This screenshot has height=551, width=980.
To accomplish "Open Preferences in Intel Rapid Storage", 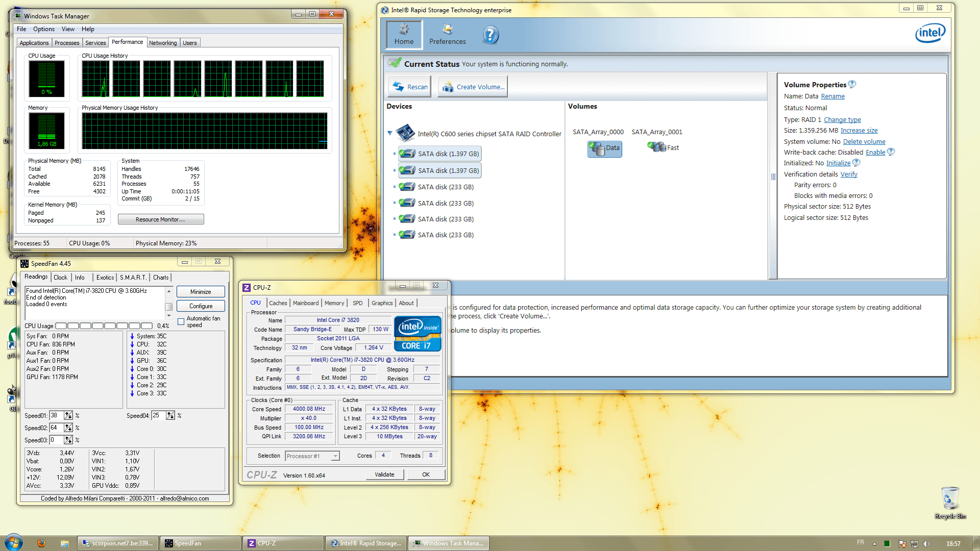I will point(447,34).
